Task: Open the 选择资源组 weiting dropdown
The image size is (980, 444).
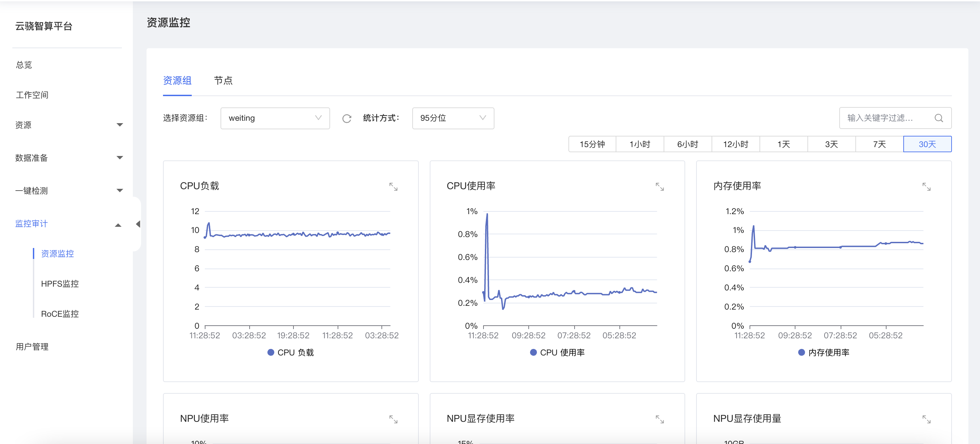Action: 275,118
